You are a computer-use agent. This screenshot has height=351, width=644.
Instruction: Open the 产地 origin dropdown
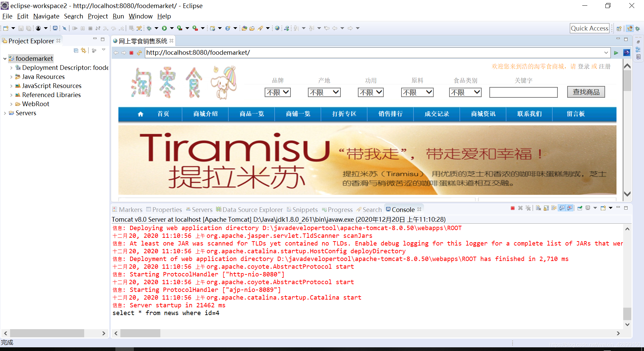[324, 92]
